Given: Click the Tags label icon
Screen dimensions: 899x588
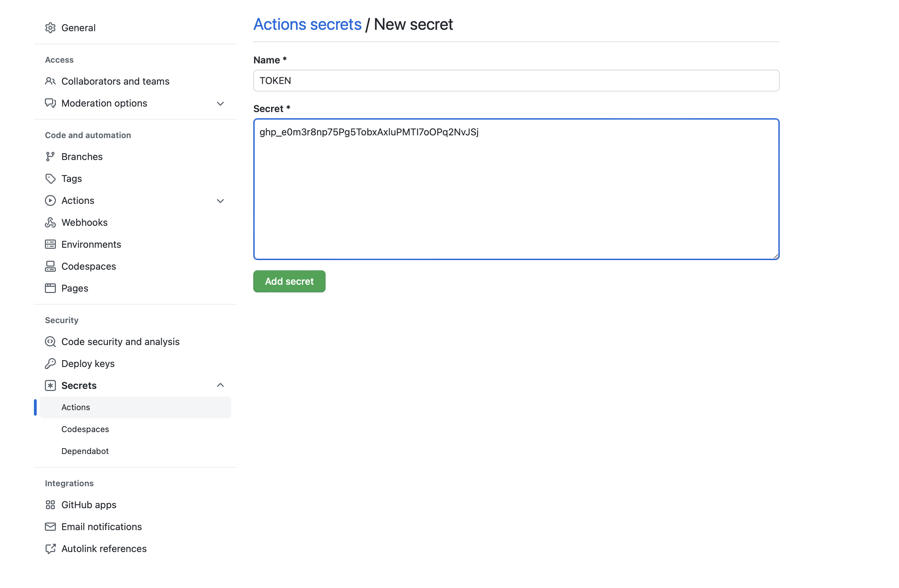Looking at the screenshot, I should [50, 179].
